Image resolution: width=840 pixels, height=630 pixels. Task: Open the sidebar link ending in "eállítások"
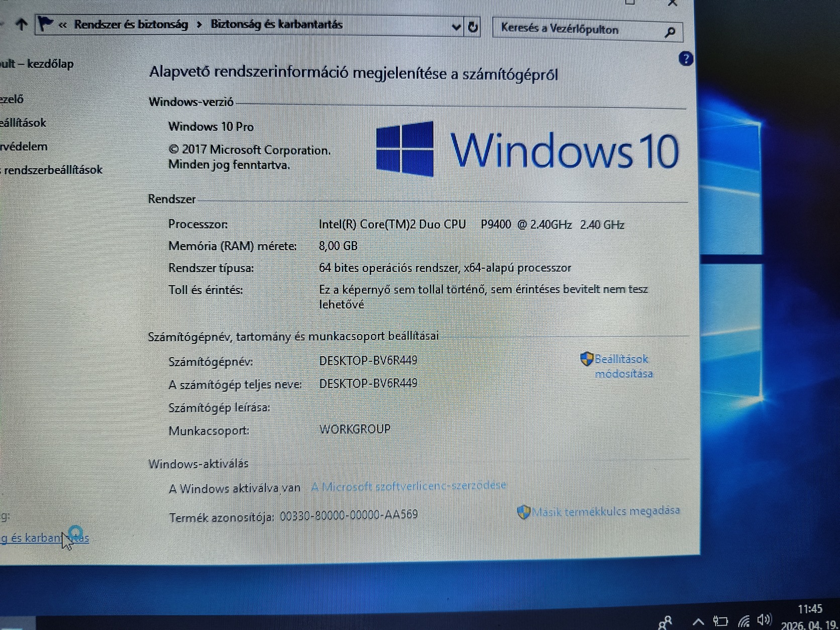click(23, 123)
